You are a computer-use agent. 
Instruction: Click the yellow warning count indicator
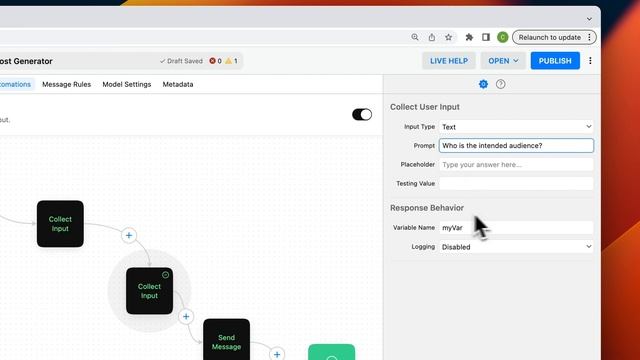click(x=231, y=61)
